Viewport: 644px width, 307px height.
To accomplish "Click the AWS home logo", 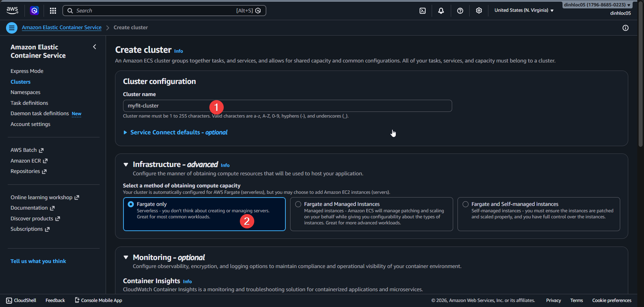I will coord(12,10).
